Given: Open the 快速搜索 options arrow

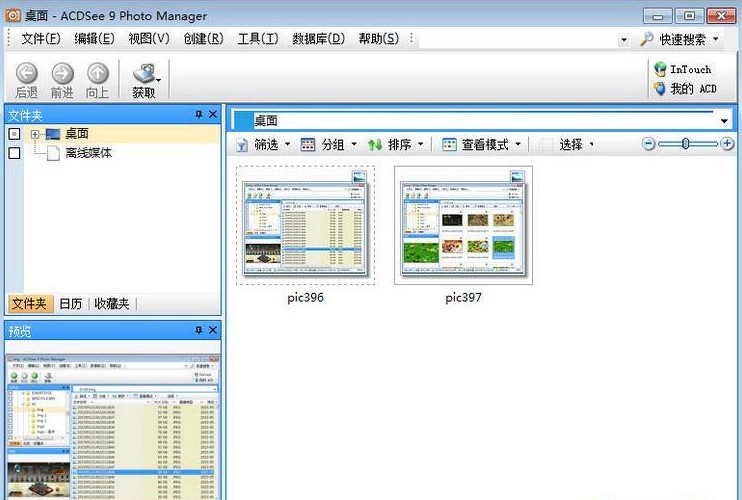Looking at the screenshot, I should pos(716,39).
